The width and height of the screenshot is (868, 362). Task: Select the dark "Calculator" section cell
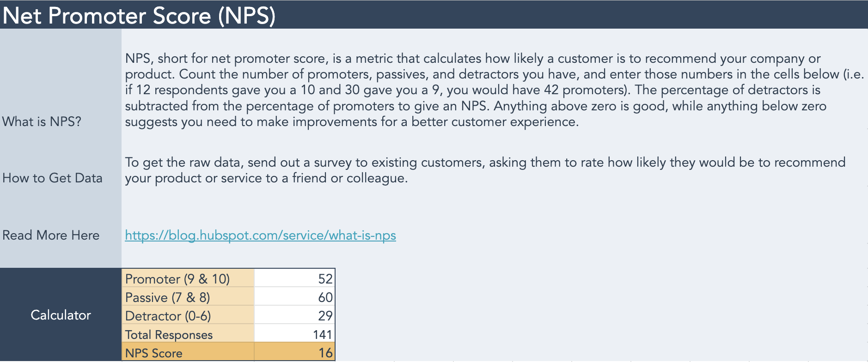point(61,315)
